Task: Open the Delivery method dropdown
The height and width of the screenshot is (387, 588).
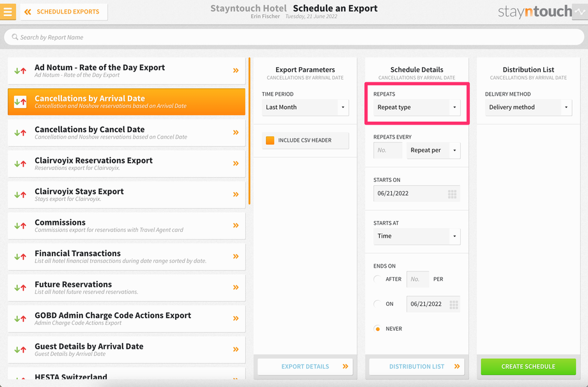Action: (x=528, y=107)
